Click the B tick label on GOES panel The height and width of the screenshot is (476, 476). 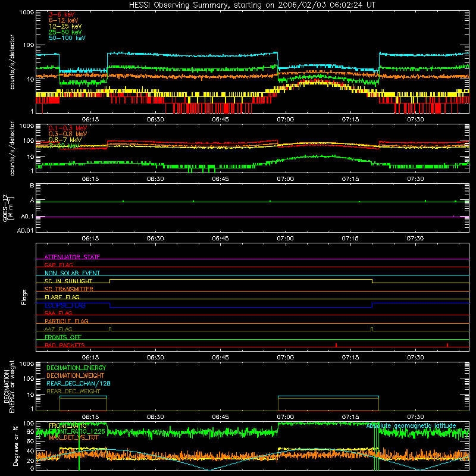click(x=32, y=185)
